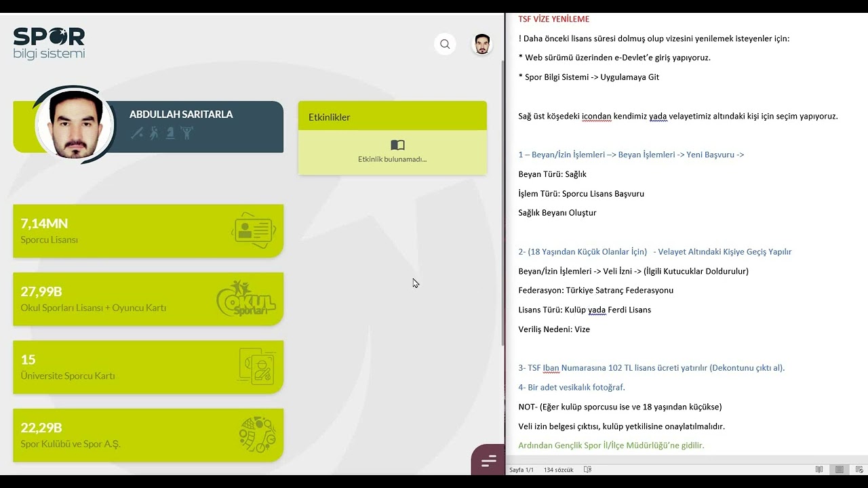Switch Word to Web Layout view
The height and width of the screenshot is (488, 868).
(x=859, y=470)
